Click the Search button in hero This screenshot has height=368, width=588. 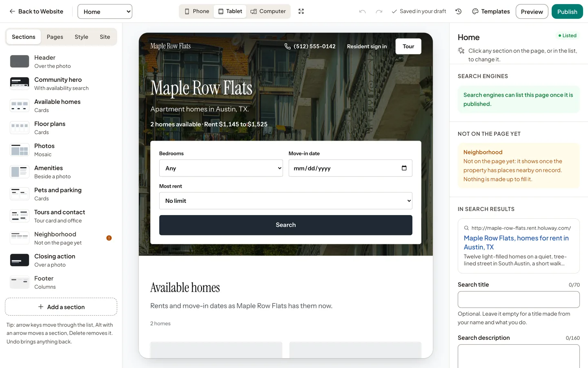click(286, 225)
